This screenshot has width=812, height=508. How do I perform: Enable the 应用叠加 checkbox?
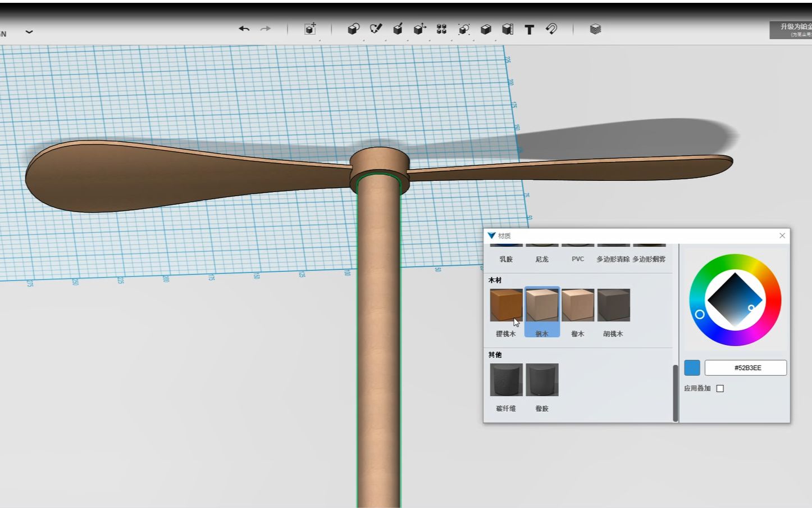(720, 388)
